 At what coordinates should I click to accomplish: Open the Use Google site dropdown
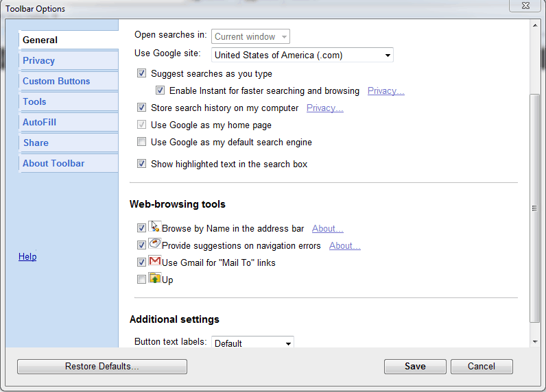[x=302, y=55]
